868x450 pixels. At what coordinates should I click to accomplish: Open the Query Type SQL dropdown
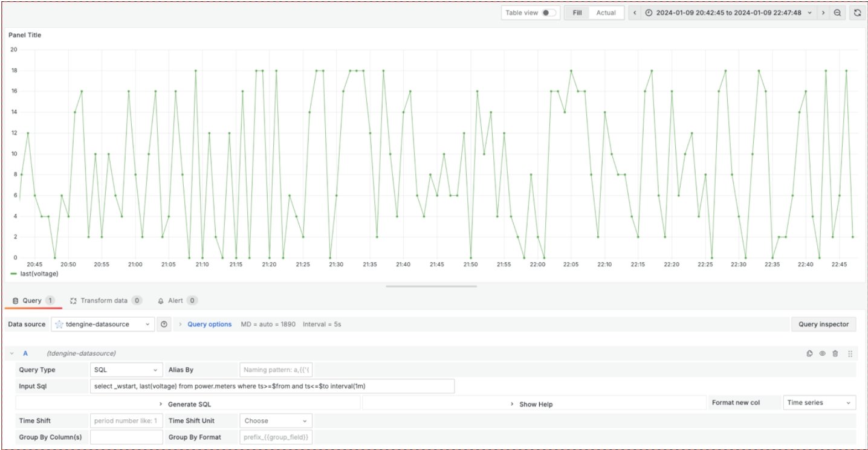tap(126, 370)
